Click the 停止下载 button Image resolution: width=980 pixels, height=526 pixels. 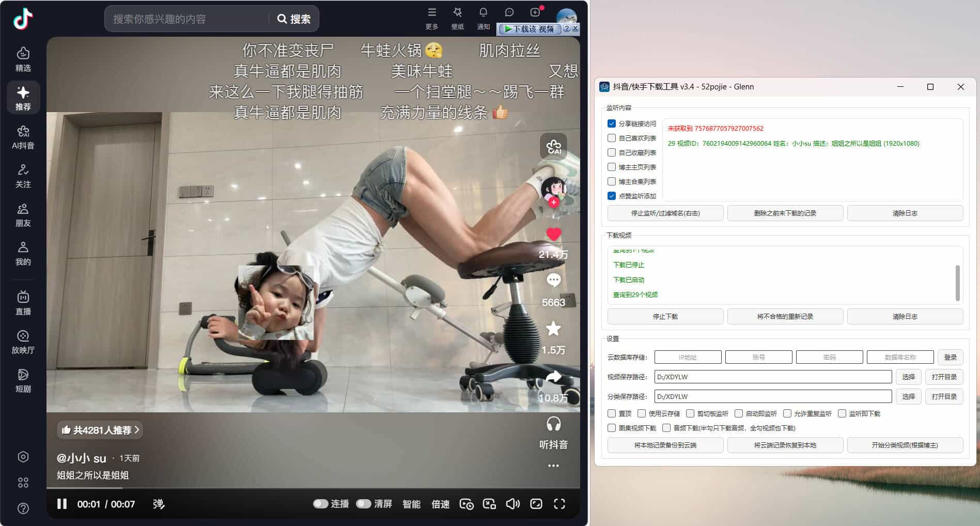click(664, 316)
